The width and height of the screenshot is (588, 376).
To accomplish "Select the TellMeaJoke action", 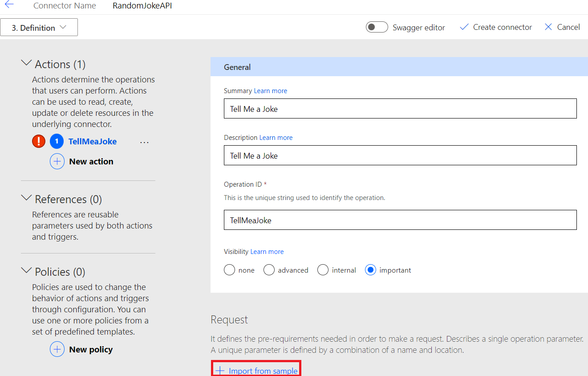I will (x=93, y=141).
